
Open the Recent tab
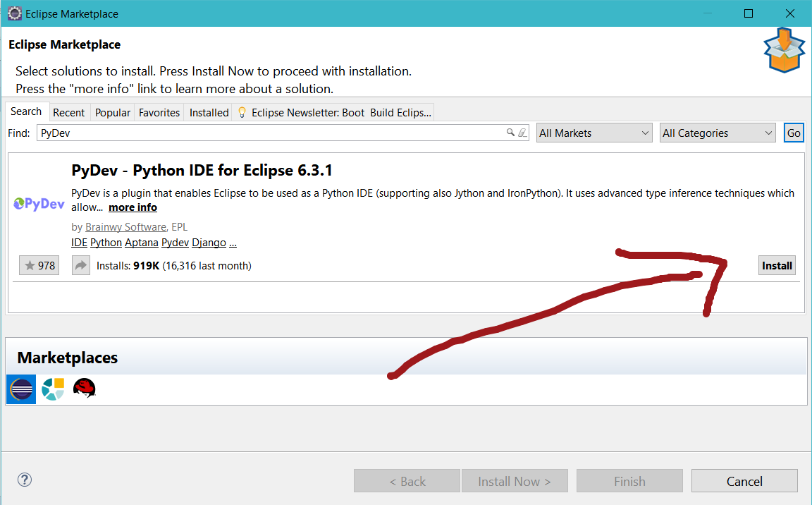click(69, 112)
